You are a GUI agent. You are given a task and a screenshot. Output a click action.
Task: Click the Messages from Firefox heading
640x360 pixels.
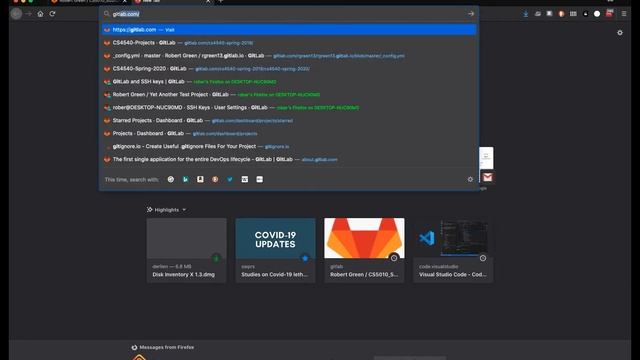(x=167, y=347)
